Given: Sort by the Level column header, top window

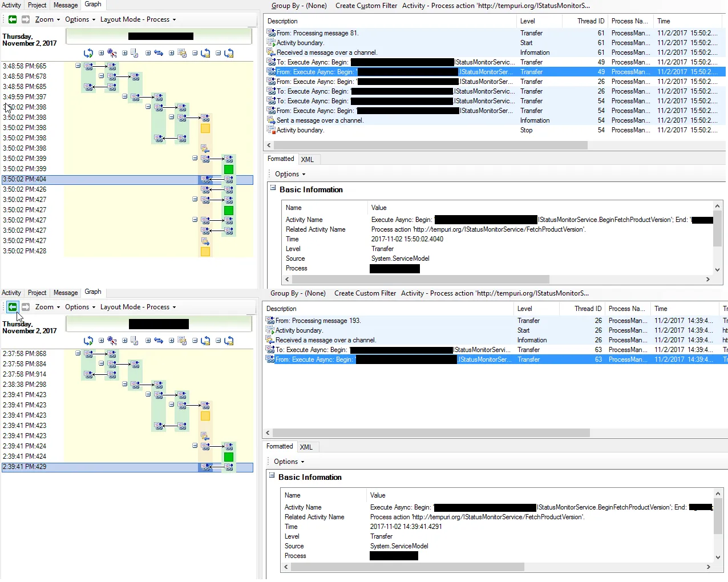Looking at the screenshot, I should pyautogui.click(x=539, y=21).
